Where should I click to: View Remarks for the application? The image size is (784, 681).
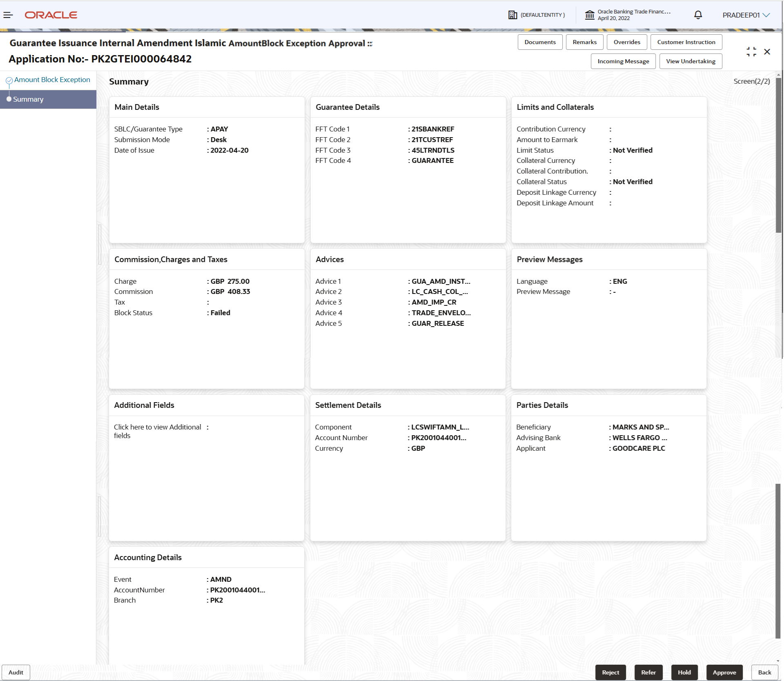584,42
